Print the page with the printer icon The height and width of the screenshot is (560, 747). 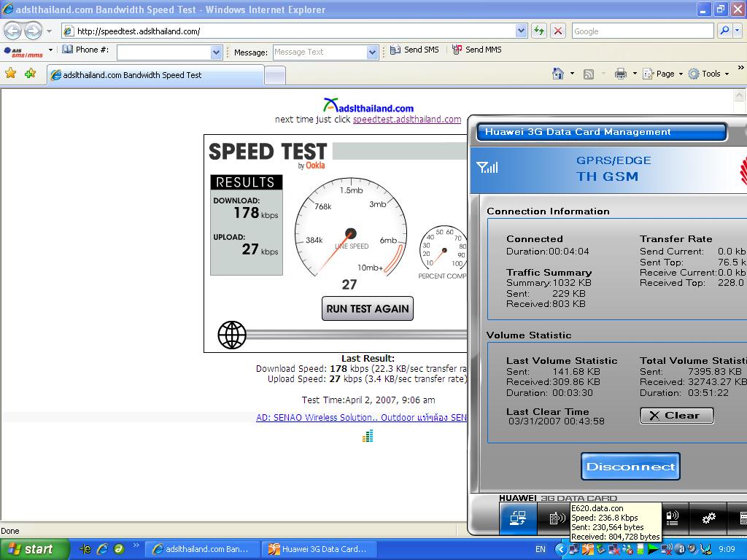620,74
